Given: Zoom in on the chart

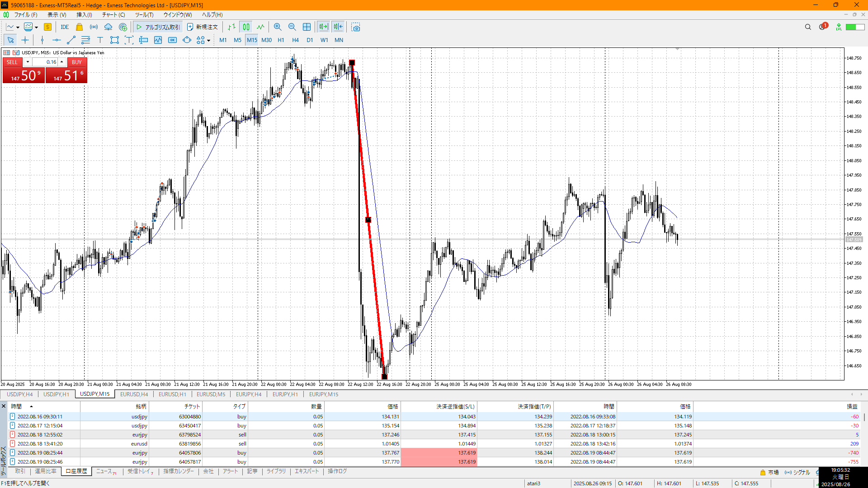Looking at the screenshot, I should [x=278, y=27].
